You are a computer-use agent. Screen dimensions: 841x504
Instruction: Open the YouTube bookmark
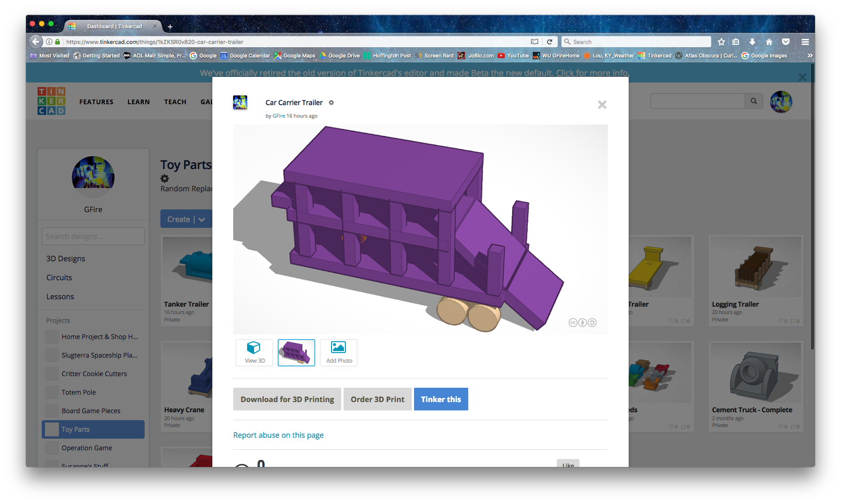pos(513,56)
